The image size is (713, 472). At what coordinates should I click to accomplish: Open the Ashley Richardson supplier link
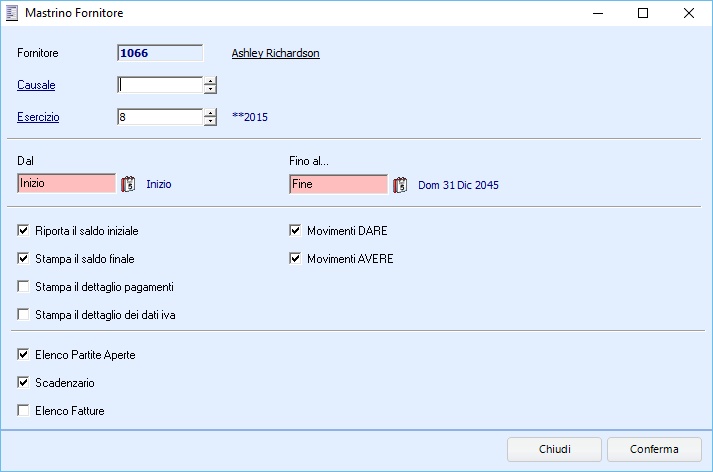pyautogui.click(x=275, y=53)
